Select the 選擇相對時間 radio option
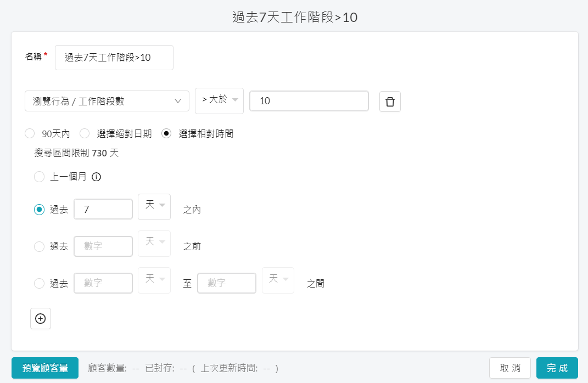 [166, 133]
